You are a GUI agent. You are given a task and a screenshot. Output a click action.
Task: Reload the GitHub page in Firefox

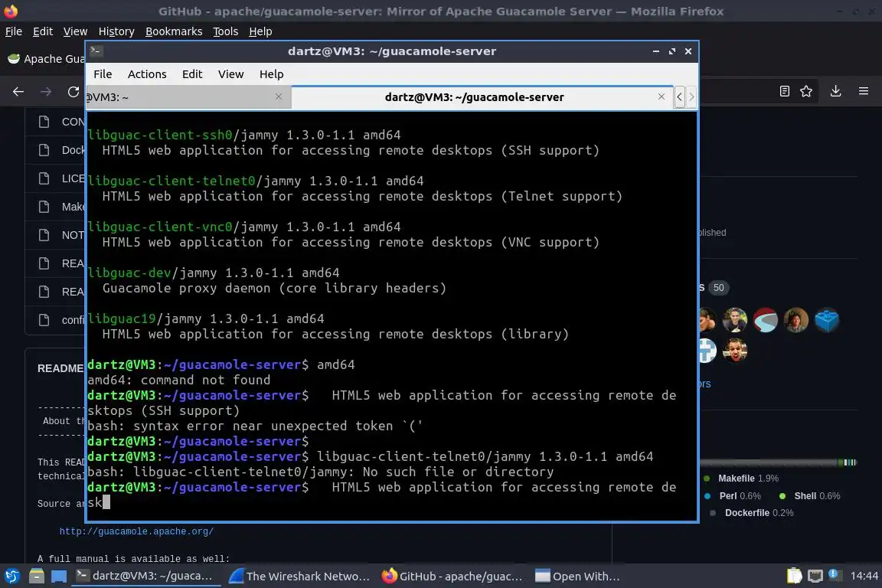[73, 91]
